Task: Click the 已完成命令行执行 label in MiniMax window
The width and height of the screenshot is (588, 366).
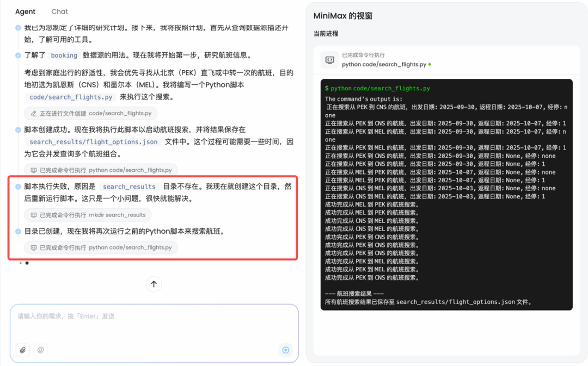Action: [363, 55]
